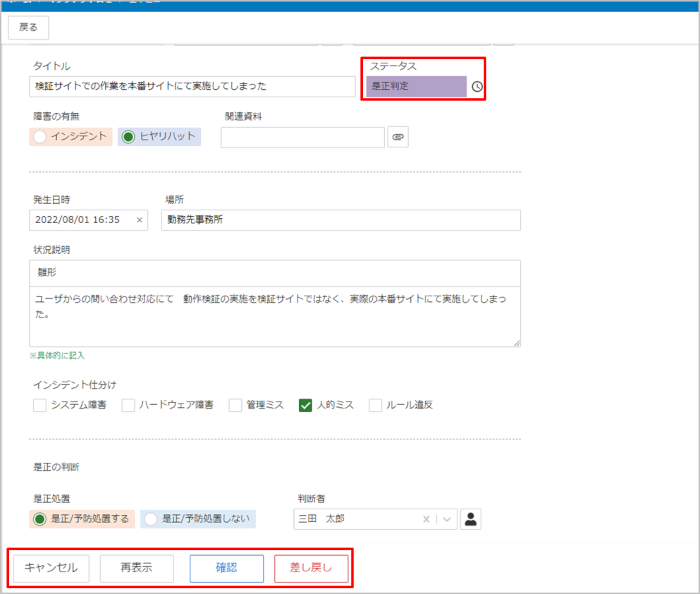The image size is (700, 594).
Task: Click the キャンセル button
Action: point(51,568)
